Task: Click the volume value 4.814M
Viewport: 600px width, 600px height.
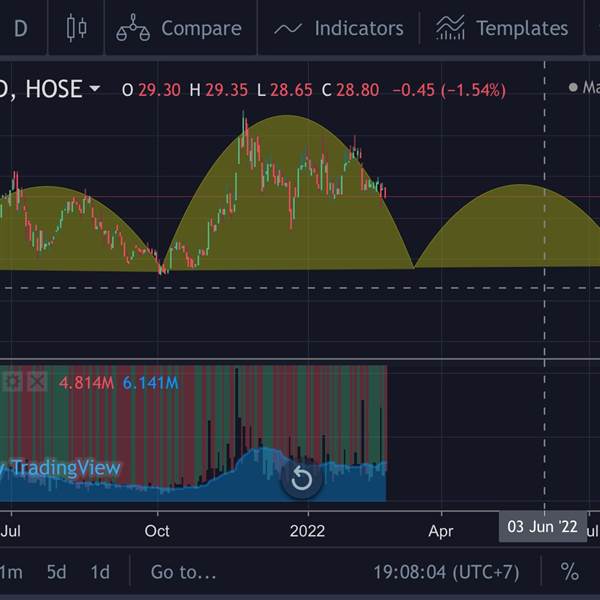Action: coord(86,383)
